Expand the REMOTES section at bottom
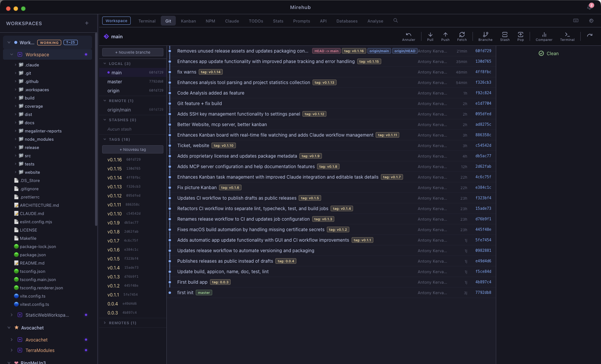The width and height of the screenshot is (601, 364). click(x=104, y=323)
